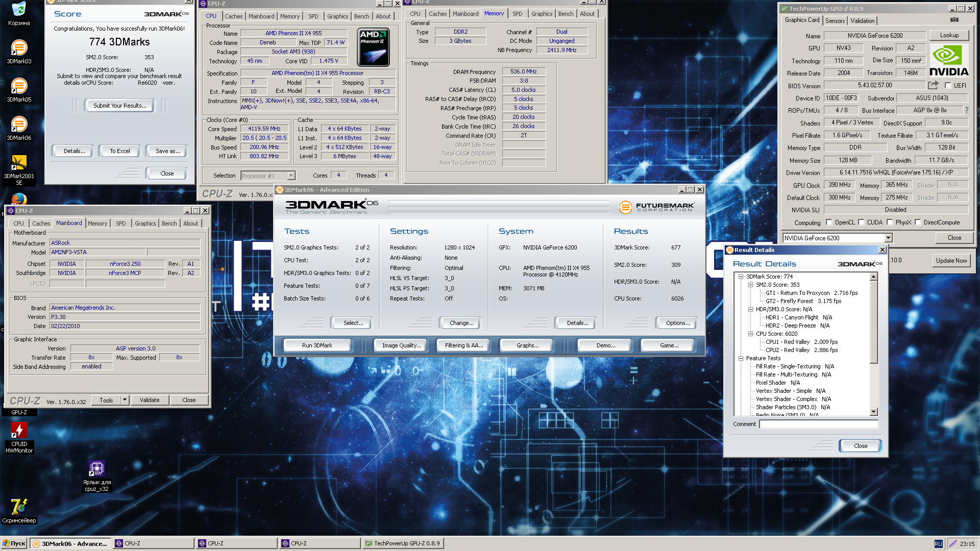Click the Result Details scrollbar up arrow
The height and width of the screenshot is (551, 980).
click(873, 277)
